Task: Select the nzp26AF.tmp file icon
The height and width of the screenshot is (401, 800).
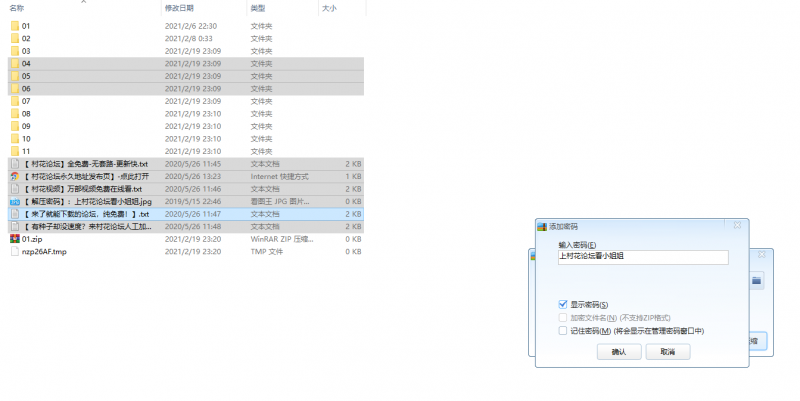Action: pos(14,252)
